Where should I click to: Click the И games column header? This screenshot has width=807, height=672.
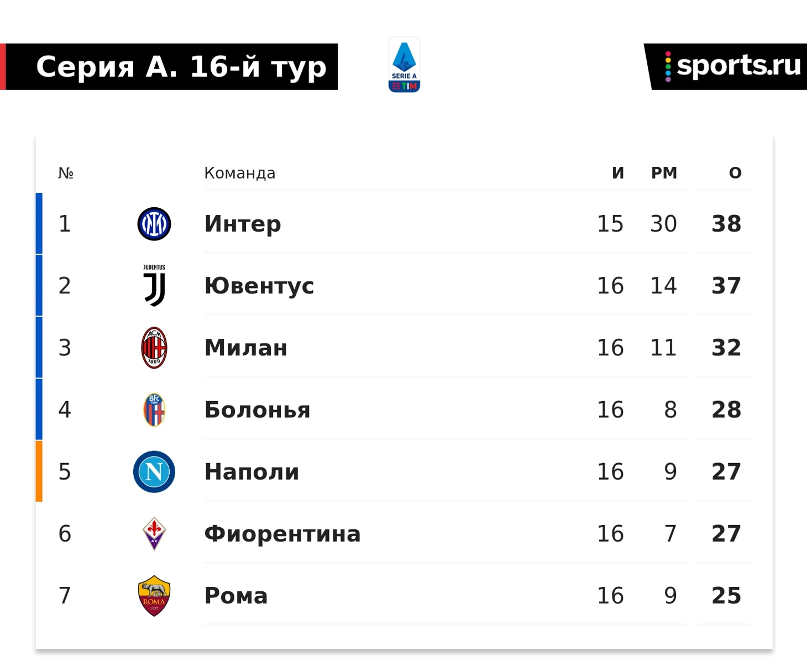coord(618,173)
